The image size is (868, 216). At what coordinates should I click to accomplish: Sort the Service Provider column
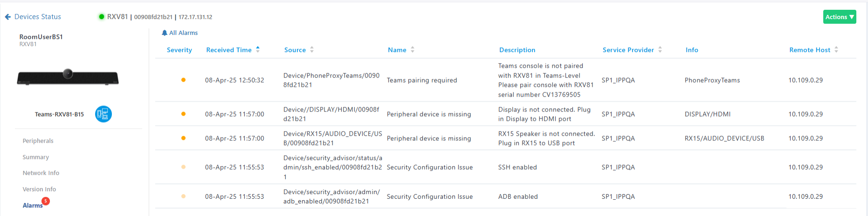(660, 49)
